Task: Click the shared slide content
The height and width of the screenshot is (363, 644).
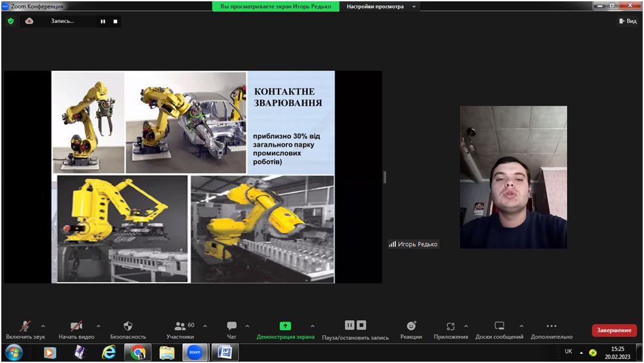Action: 193,177
